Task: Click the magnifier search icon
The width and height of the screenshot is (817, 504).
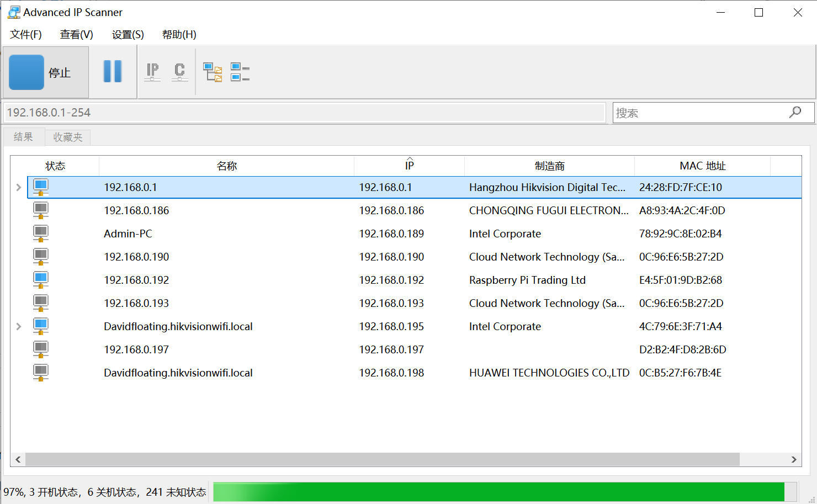Action: [x=795, y=112]
